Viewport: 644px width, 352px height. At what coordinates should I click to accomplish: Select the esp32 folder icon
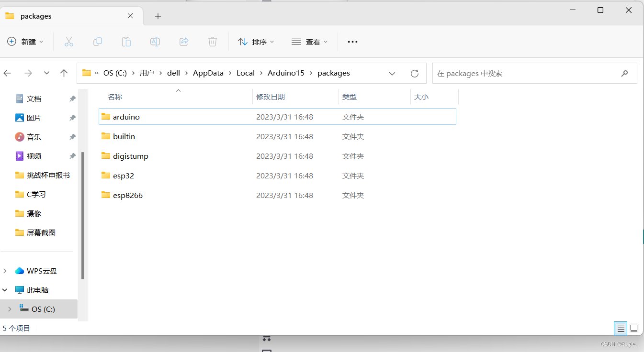point(106,175)
